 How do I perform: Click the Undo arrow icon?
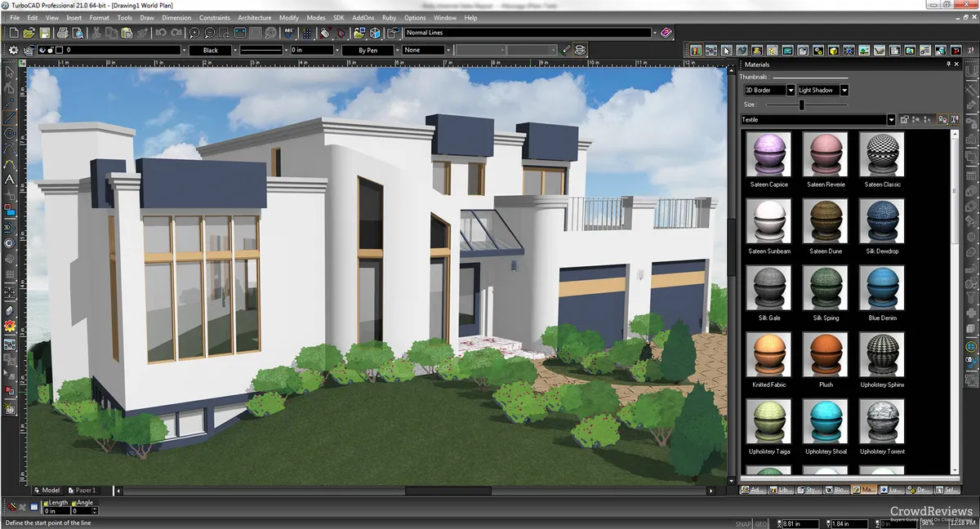click(x=160, y=33)
